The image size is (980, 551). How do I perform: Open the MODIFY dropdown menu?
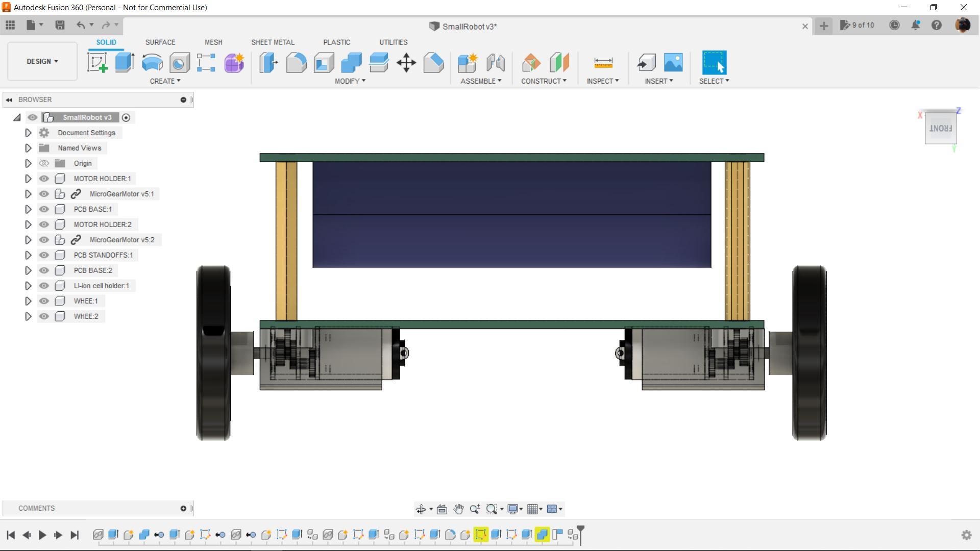click(x=350, y=81)
